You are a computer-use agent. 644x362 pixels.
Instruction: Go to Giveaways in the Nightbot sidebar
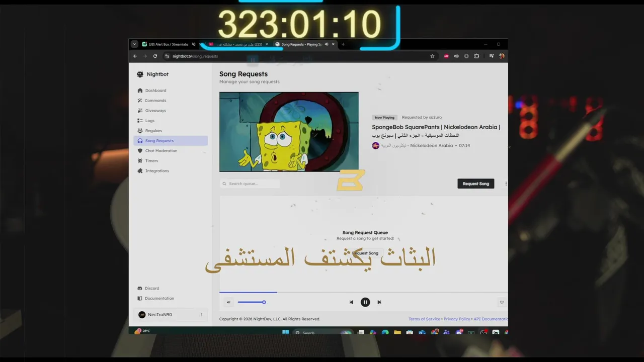[x=170, y=111]
